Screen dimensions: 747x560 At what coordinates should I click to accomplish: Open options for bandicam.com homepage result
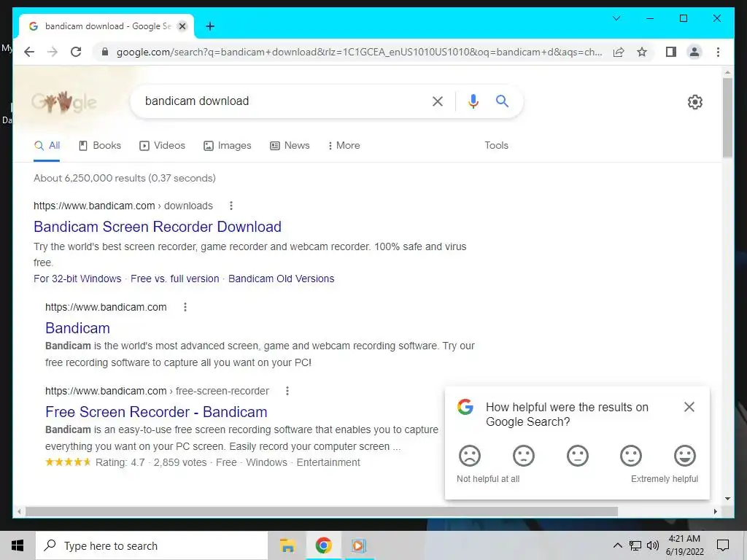[x=185, y=307]
